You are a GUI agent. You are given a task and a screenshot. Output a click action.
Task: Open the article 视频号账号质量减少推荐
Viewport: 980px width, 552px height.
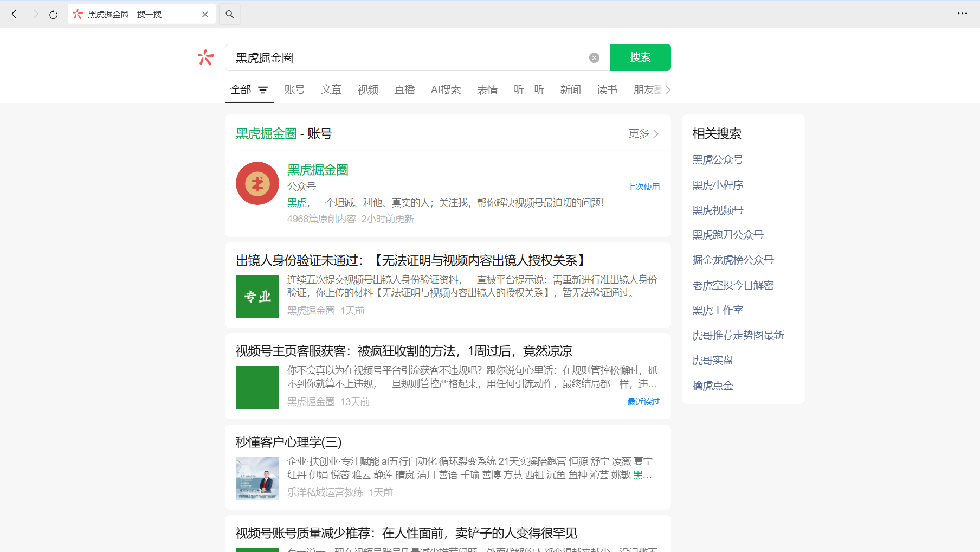coord(407,534)
